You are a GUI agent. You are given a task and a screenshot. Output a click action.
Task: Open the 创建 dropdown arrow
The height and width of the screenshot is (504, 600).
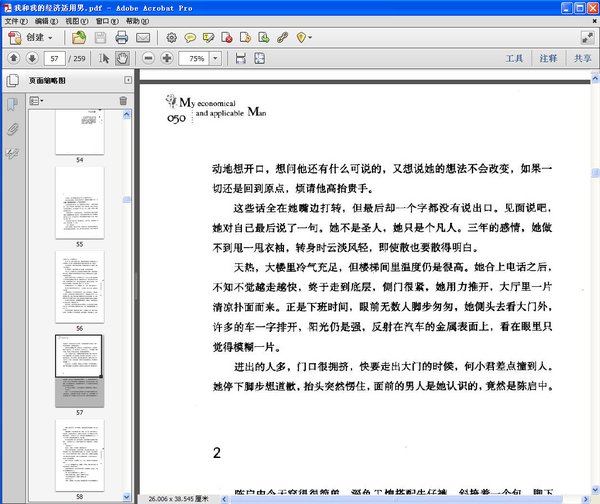[x=50, y=38]
